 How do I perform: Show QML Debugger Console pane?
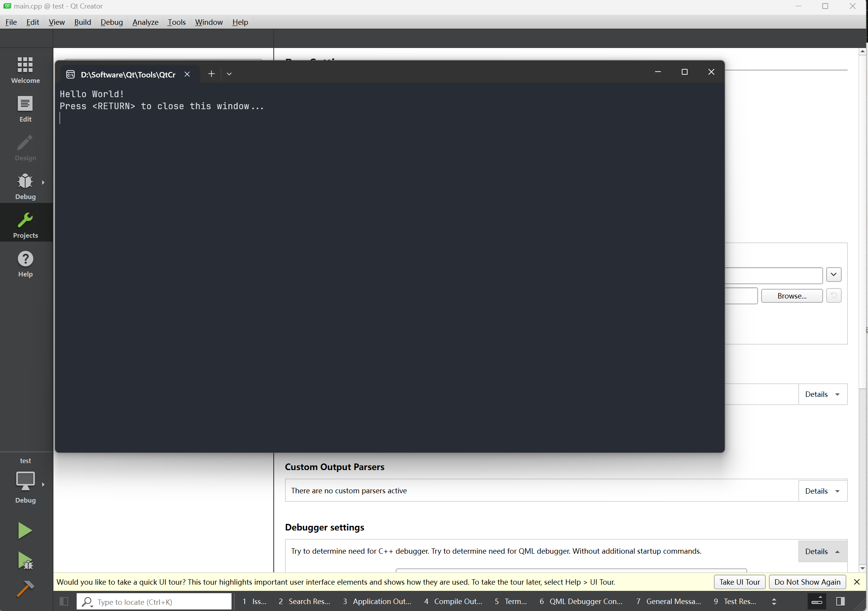581,601
